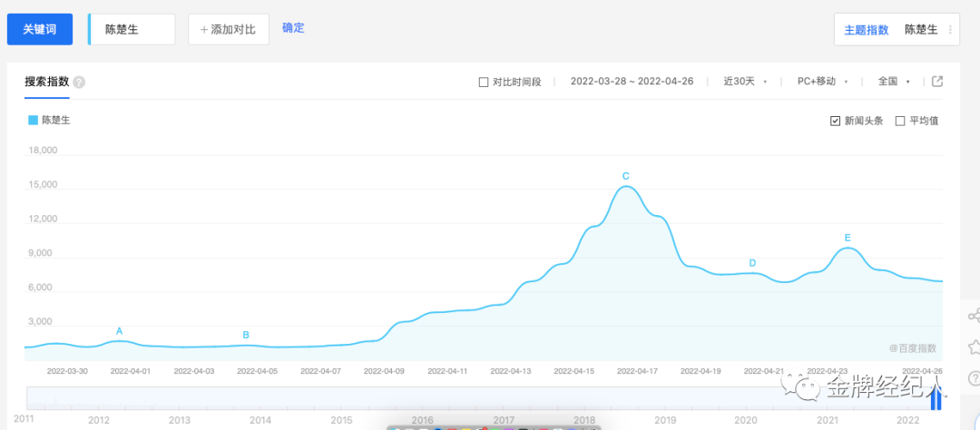Uncheck the 新闻头条 checkbox
Image resolution: width=980 pixels, height=430 pixels.
click(835, 122)
